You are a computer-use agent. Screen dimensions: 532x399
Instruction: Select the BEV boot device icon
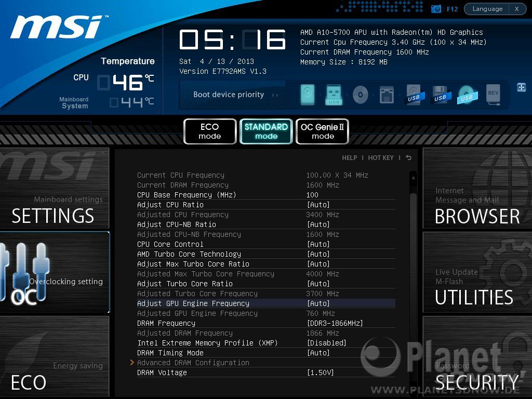pyautogui.click(x=494, y=95)
